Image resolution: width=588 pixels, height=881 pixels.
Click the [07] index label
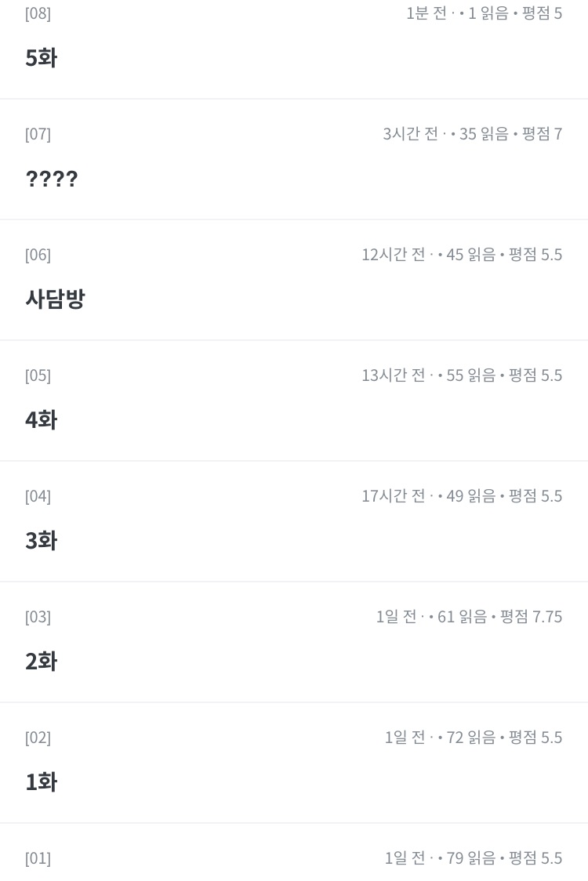tap(38, 134)
